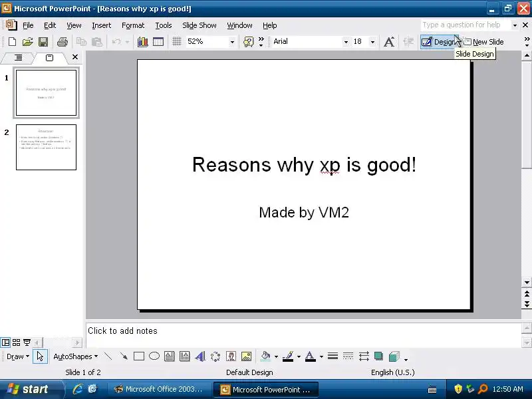The image size is (532, 399).
Task: Open the Fill Color dropdown arrow
Action: (276, 356)
